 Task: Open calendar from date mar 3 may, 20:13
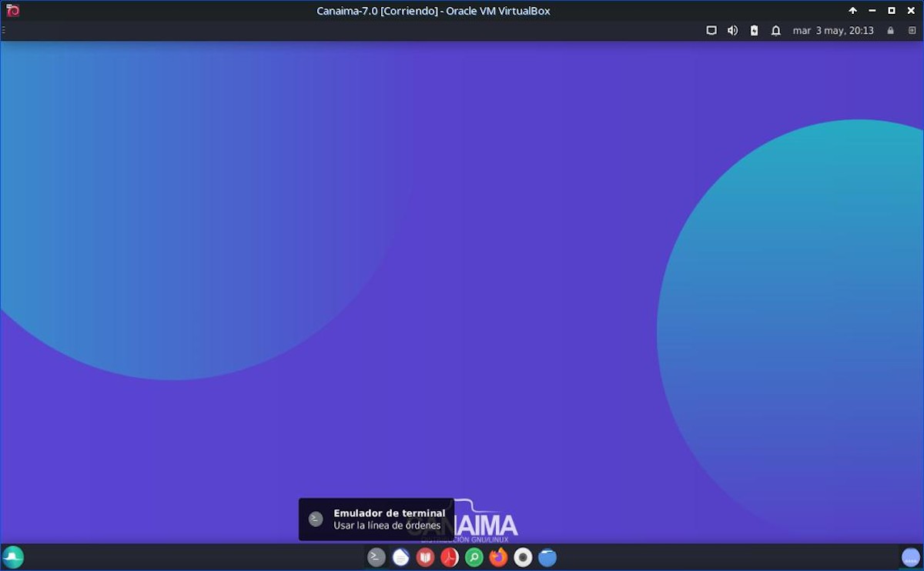[833, 31]
